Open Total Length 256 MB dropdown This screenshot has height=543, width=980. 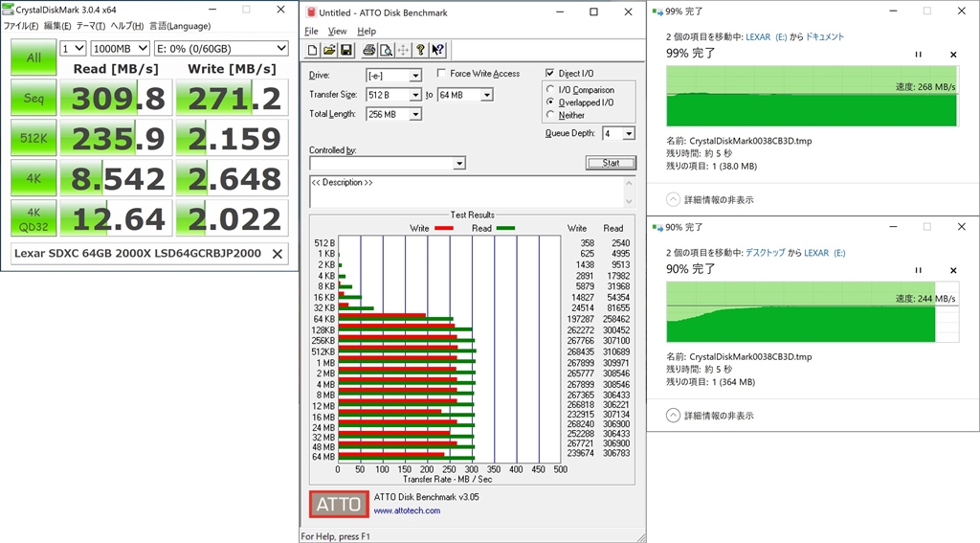(x=415, y=115)
